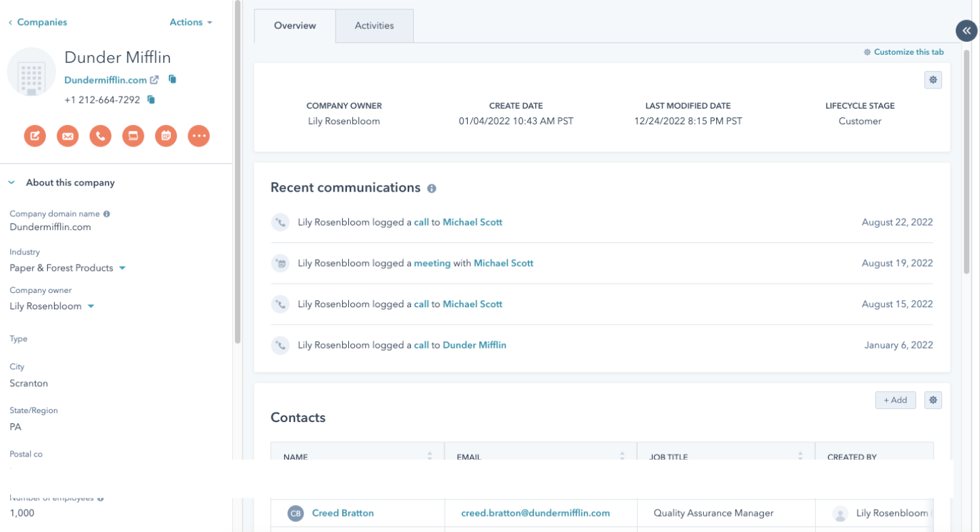This screenshot has width=980, height=532.
Task: Click the August 22, 2022 date
Action: click(x=897, y=222)
